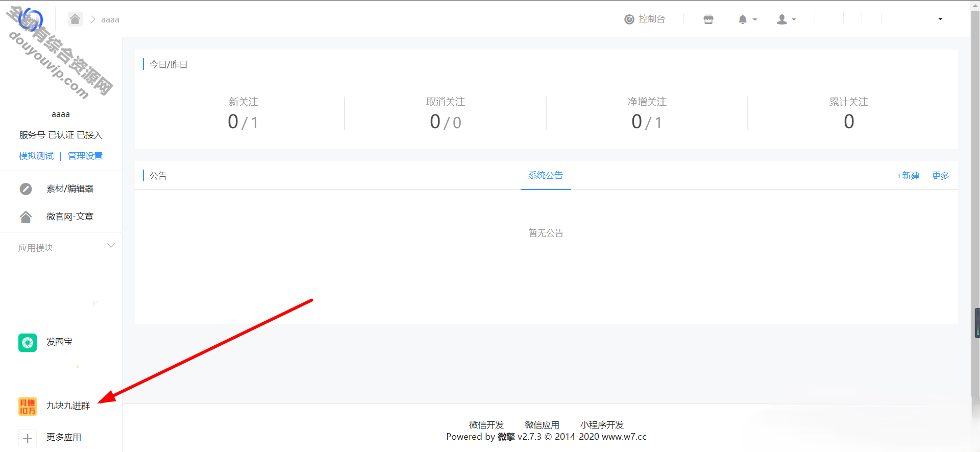
Task: Expand the far-right header dropdown caret
Action: click(940, 19)
